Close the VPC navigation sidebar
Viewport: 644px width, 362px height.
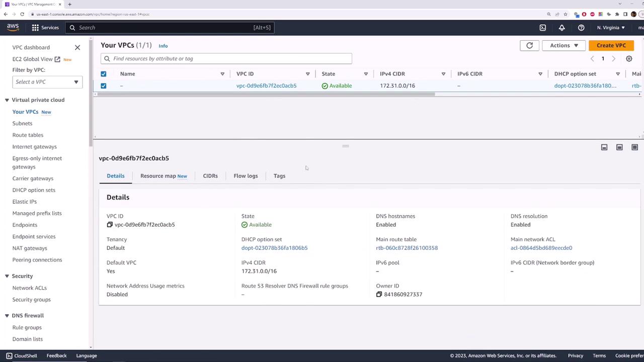77,47
